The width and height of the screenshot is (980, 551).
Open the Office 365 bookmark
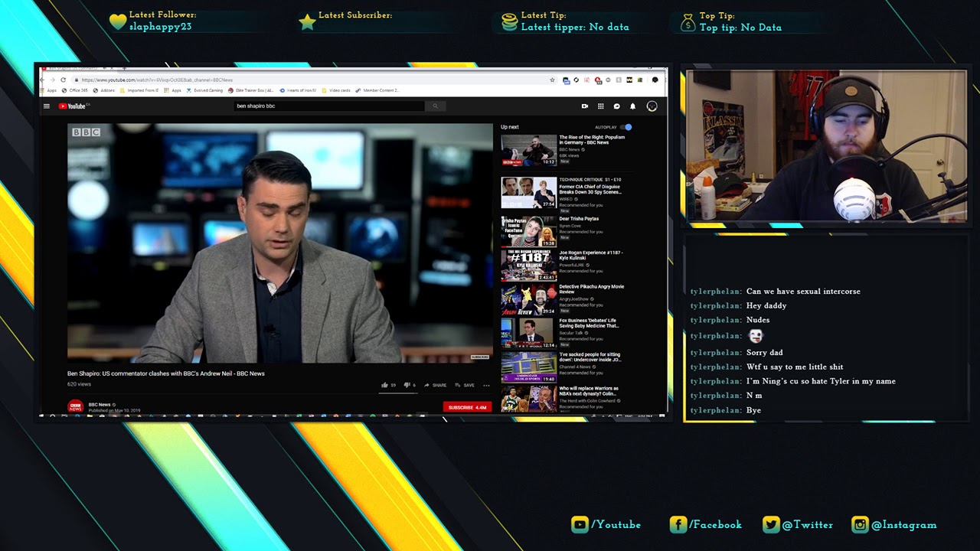[75, 90]
